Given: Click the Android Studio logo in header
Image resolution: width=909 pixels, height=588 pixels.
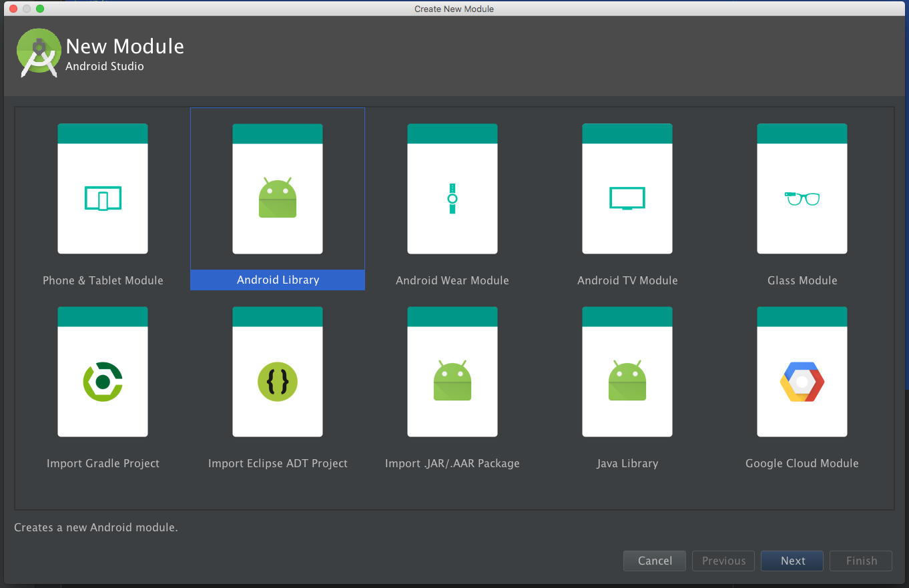Looking at the screenshot, I should click(39, 53).
